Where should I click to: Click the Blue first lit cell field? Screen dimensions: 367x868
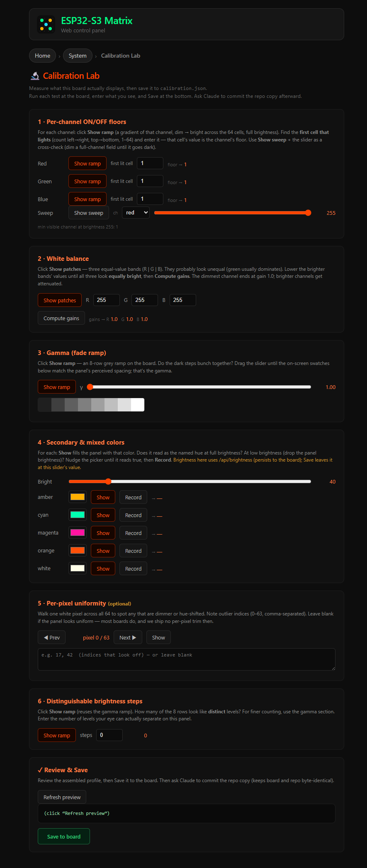150,199
